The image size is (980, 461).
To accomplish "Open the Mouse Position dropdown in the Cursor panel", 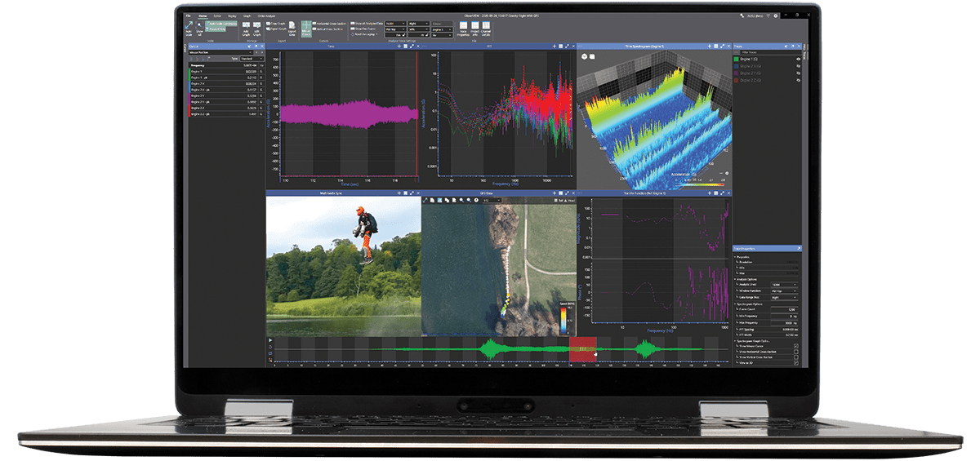I will pyautogui.click(x=220, y=52).
